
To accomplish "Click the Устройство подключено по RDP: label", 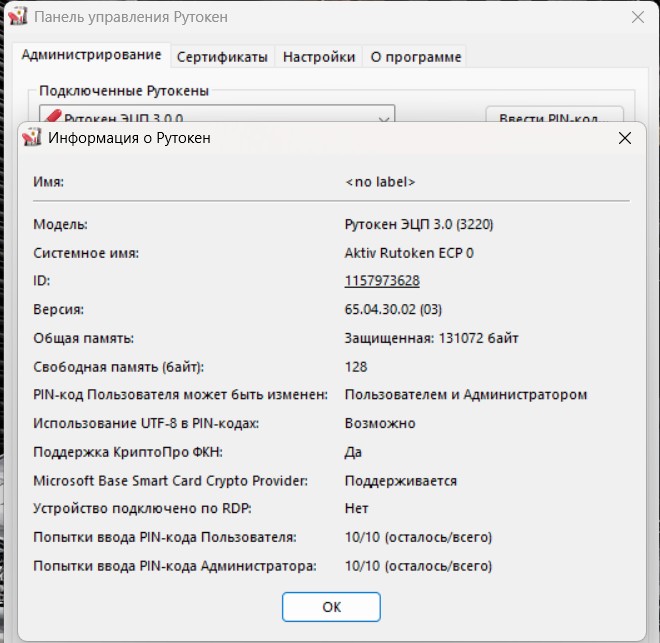I will click(142, 508).
